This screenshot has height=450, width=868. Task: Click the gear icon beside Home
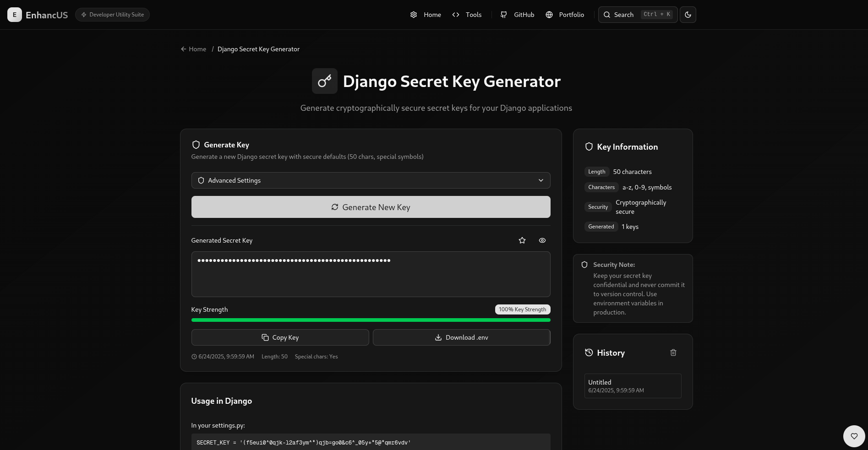click(413, 14)
